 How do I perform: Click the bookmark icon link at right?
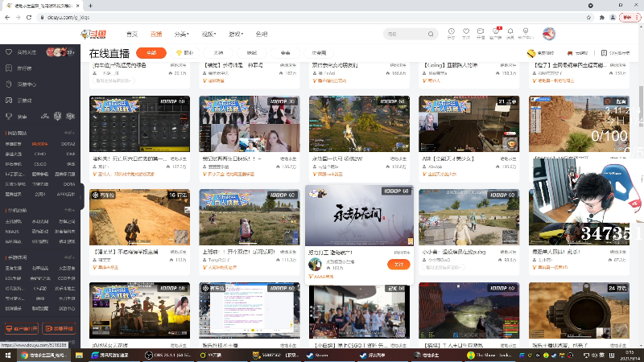[x=604, y=53]
